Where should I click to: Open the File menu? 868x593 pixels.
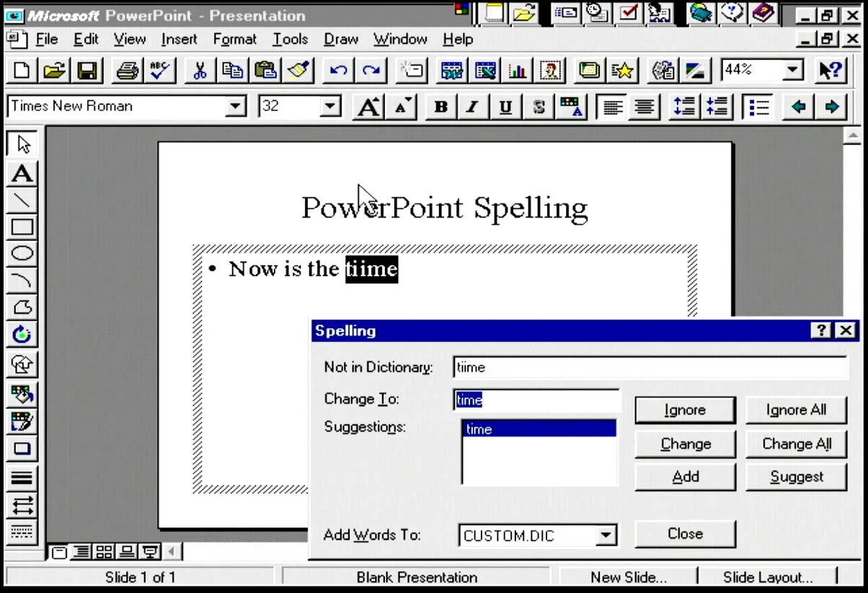[47, 39]
